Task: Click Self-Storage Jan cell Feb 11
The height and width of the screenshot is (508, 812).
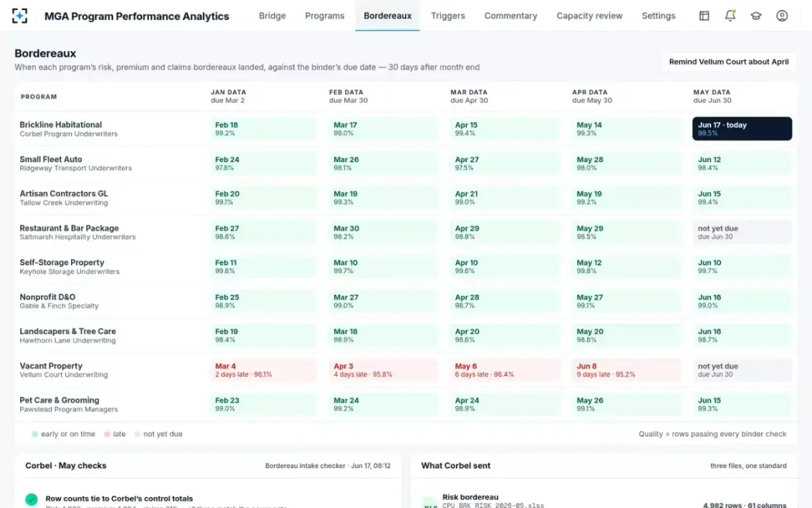Action: coord(263,267)
